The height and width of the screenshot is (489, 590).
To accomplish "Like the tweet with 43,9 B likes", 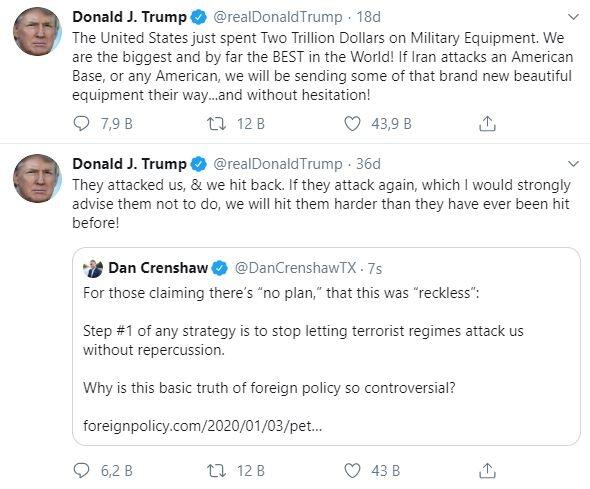I will point(352,124).
